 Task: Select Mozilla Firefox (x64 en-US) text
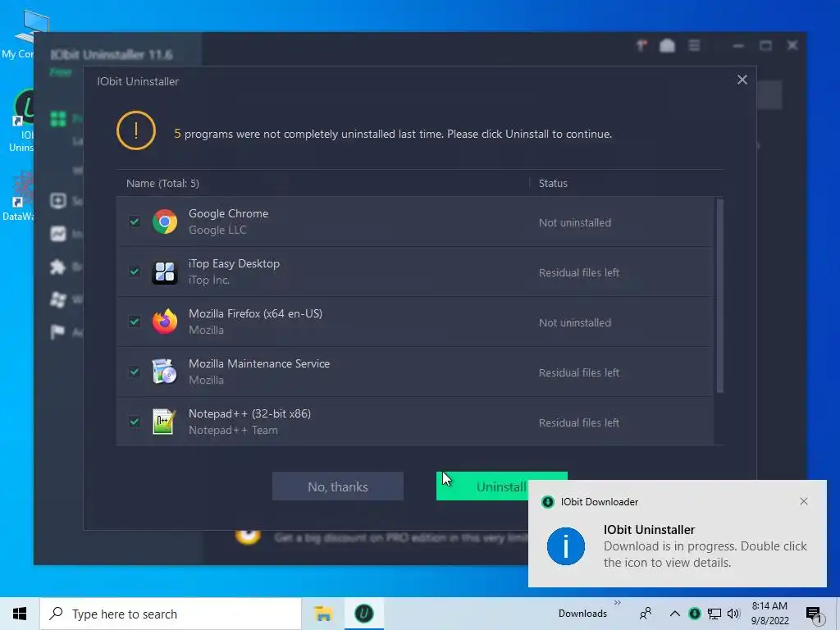(256, 313)
